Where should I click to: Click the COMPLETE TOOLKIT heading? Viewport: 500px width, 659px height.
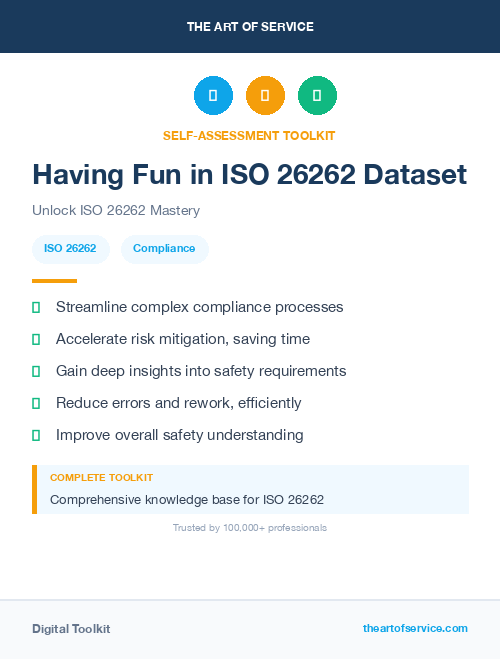tap(101, 478)
